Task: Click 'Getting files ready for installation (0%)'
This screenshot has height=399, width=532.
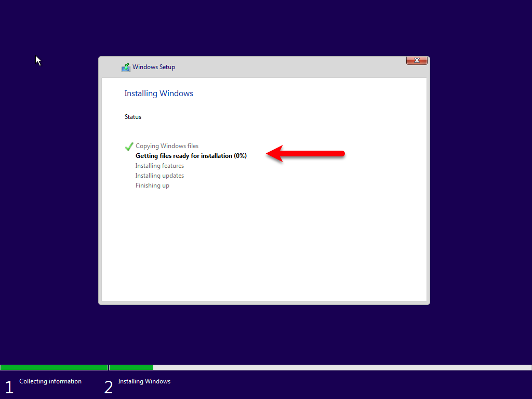Action: 191,156
